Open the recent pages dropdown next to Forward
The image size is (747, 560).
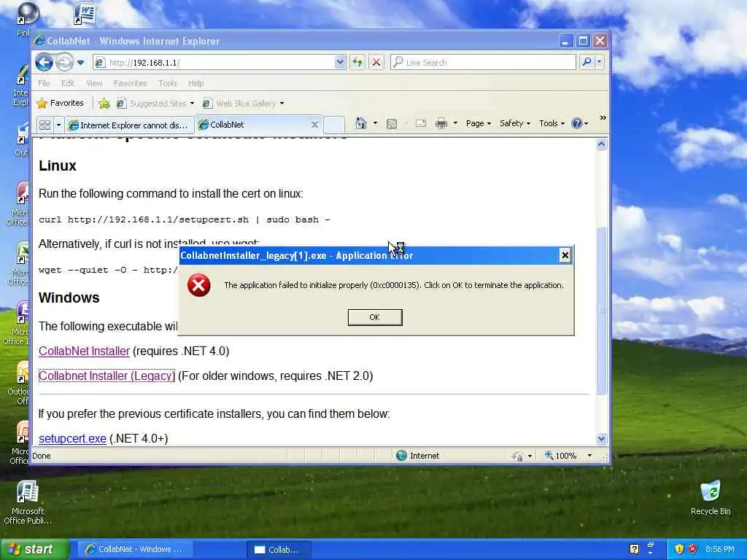[80, 63]
